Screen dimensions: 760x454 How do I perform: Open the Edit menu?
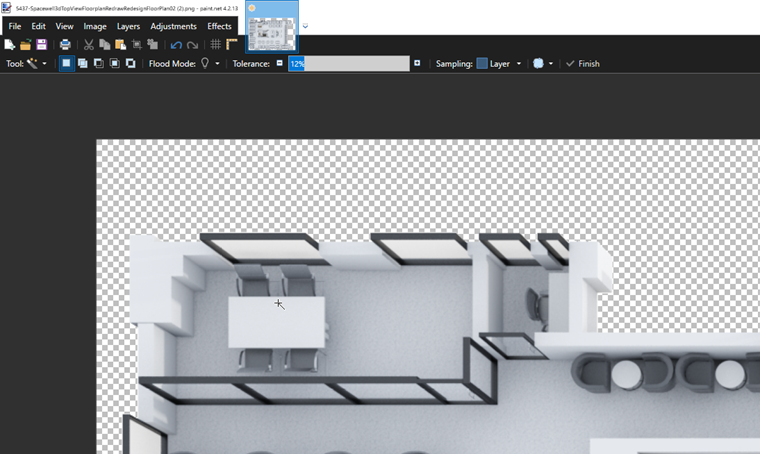[x=38, y=26]
